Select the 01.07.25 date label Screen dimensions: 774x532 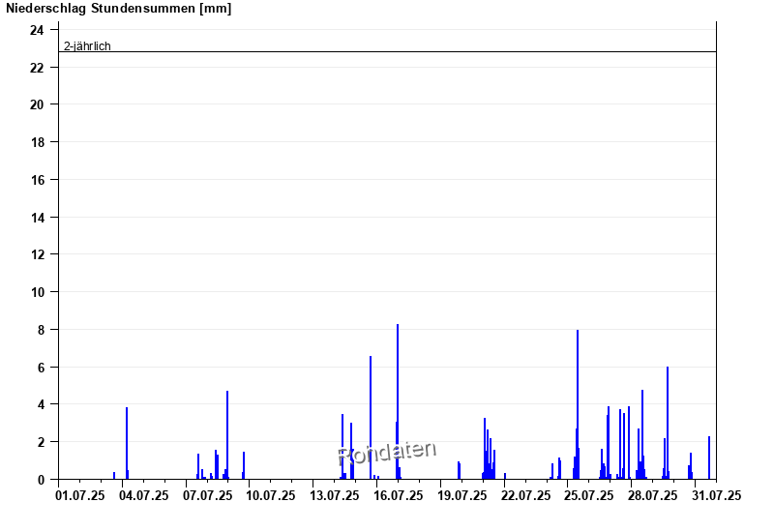(80, 495)
